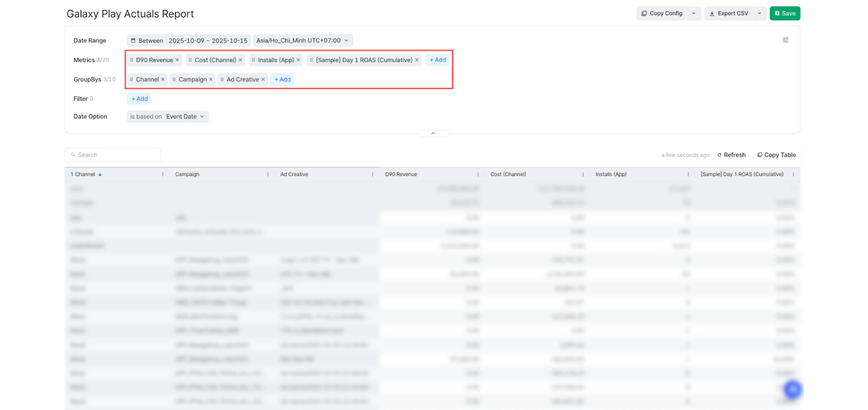The image size is (868, 410).
Task: Click the Export CSV button
Action: pos(729,14)
